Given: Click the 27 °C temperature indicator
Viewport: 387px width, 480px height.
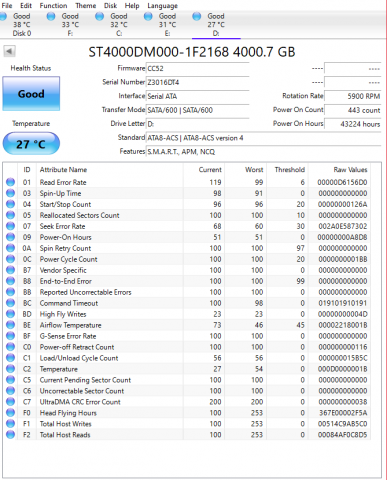Looking at the screenshot, I should click(31, 144).
